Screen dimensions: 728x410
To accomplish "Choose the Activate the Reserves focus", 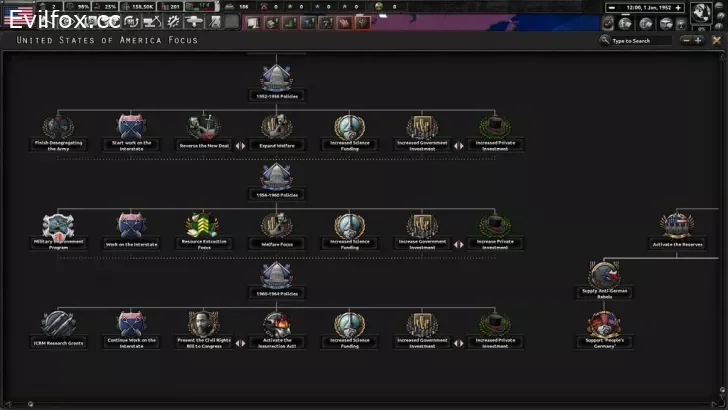I will coord(675,227).
